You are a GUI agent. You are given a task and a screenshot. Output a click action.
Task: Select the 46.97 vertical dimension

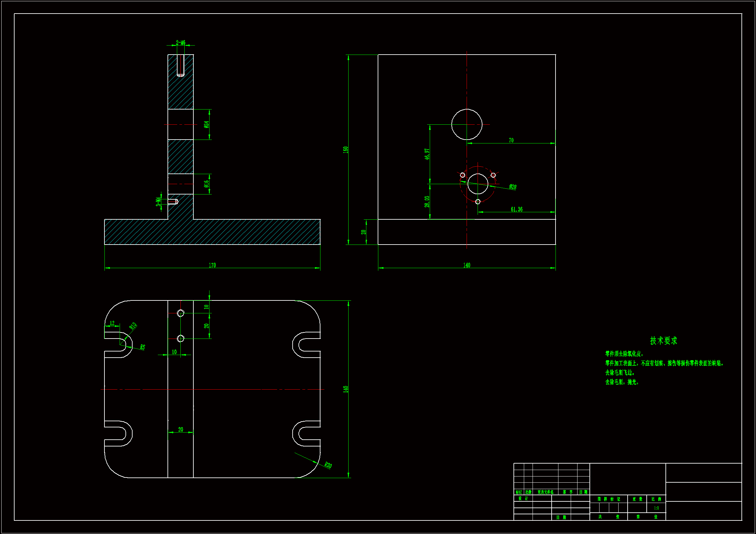427,154
